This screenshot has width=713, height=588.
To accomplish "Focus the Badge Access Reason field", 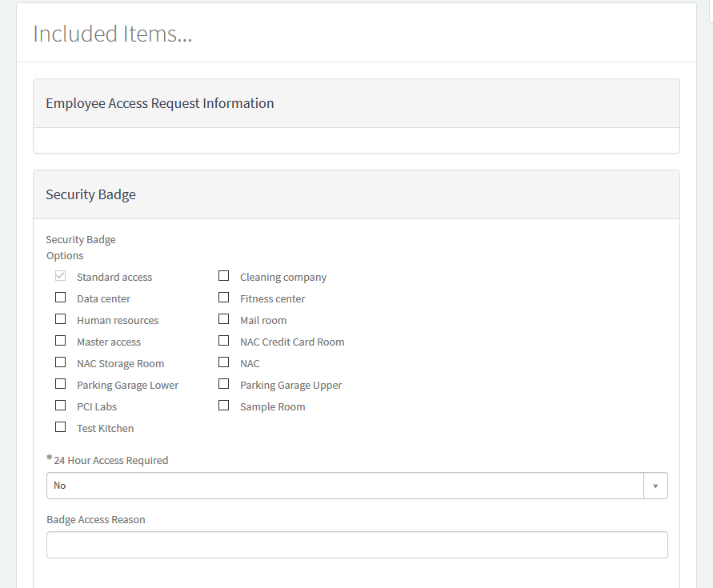I will tap(357, 545).
